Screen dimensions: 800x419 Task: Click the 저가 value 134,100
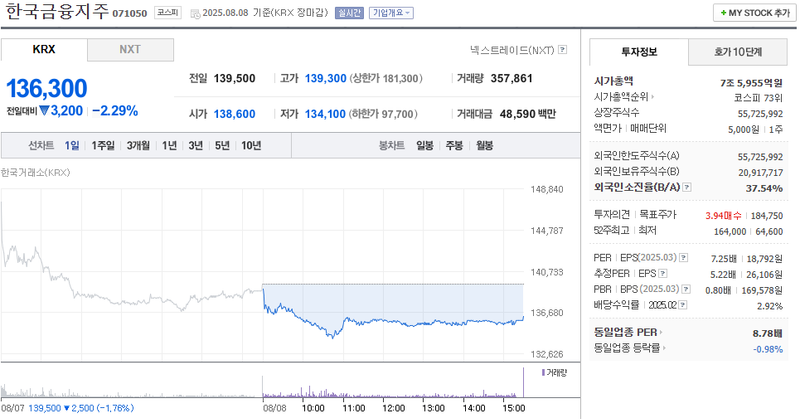[x=326, y=114]
